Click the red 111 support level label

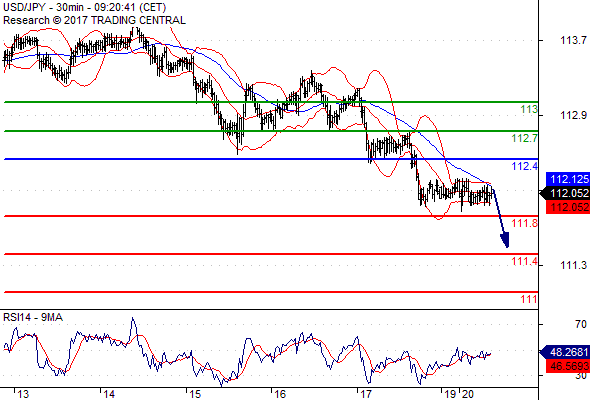[529, 299]
